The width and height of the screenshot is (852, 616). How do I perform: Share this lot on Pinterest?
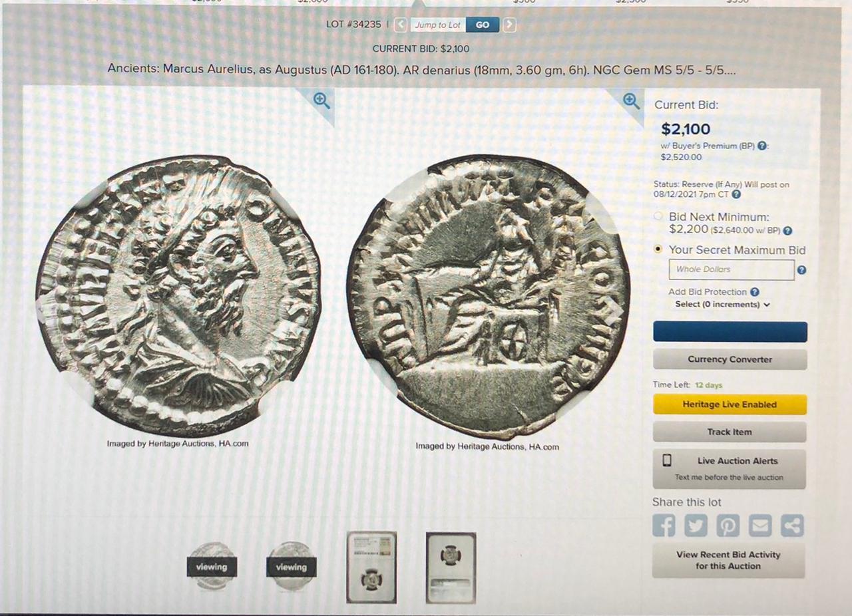point(728,526)
